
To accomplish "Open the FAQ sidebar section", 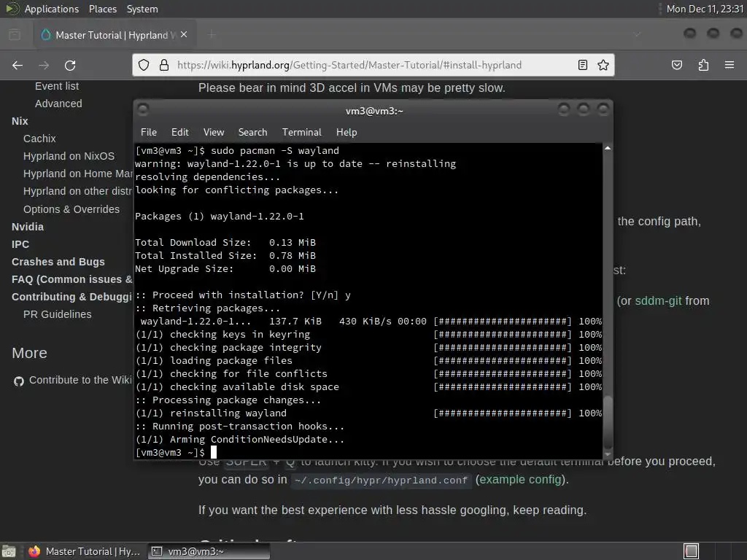I will (72, 279).
